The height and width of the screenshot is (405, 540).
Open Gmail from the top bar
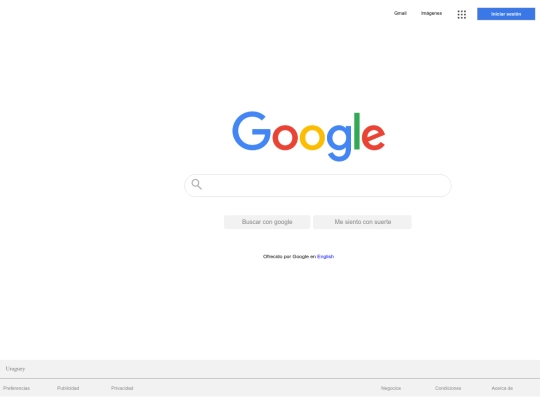(400, 13)
